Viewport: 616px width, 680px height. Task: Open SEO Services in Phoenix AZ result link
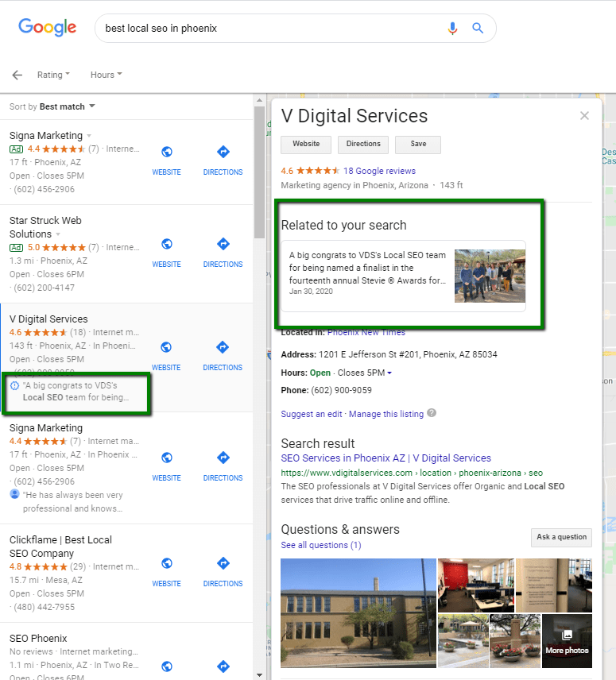click(385, 458)
